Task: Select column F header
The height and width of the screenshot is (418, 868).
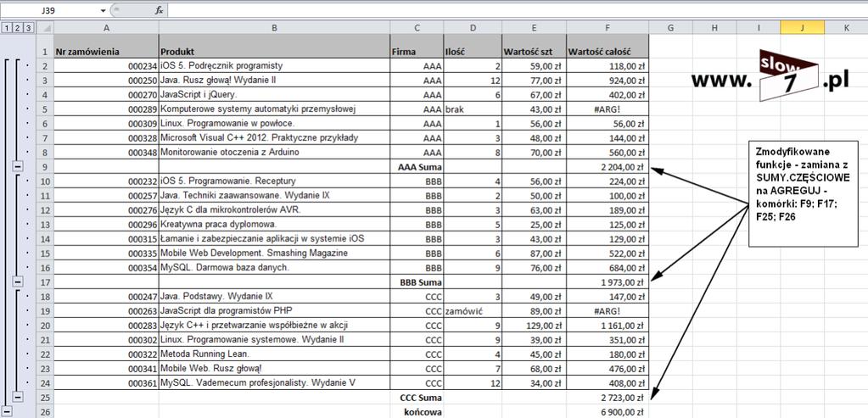Action: click(x=608, y=28)
